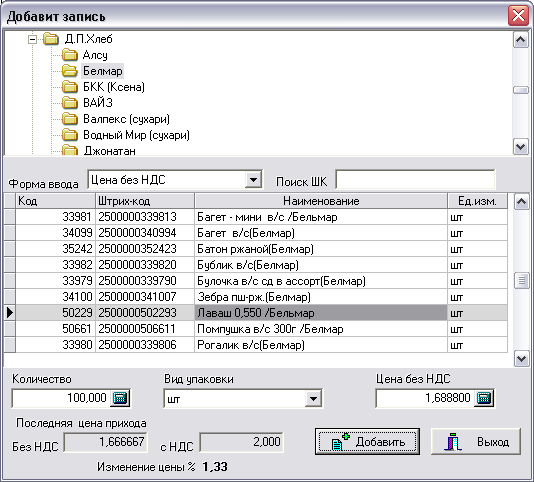Click the Добавить button
This screenshot has height=482, width=534.
pos(367,442)
